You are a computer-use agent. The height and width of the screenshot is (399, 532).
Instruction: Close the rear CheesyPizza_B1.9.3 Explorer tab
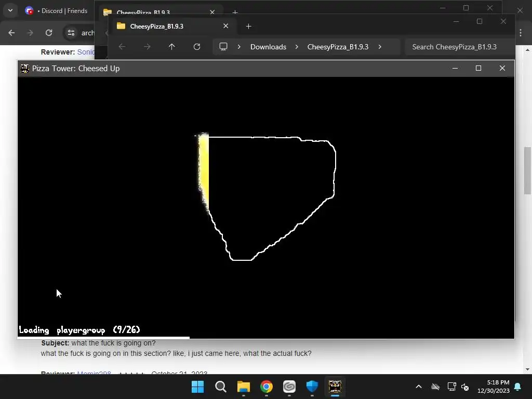[212, 12]
